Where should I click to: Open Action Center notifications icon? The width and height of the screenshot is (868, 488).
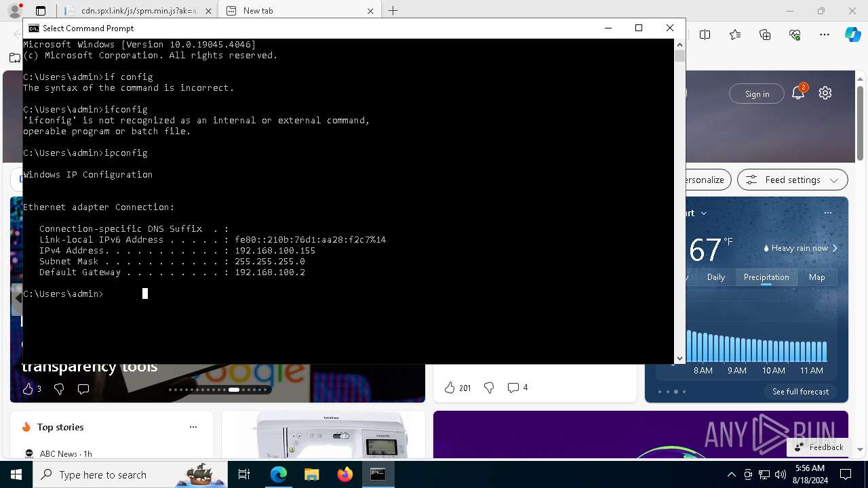click(846, 474)
